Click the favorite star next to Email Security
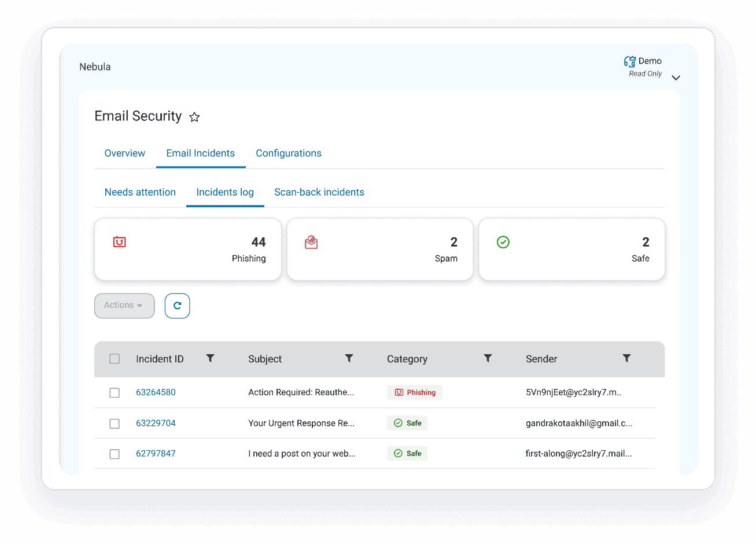 tap(194, 117)
